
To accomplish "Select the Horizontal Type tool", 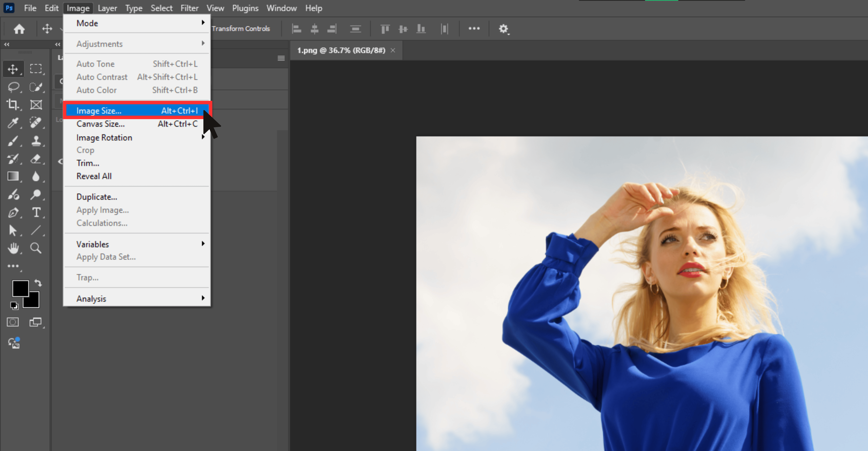I will [36, 212].
